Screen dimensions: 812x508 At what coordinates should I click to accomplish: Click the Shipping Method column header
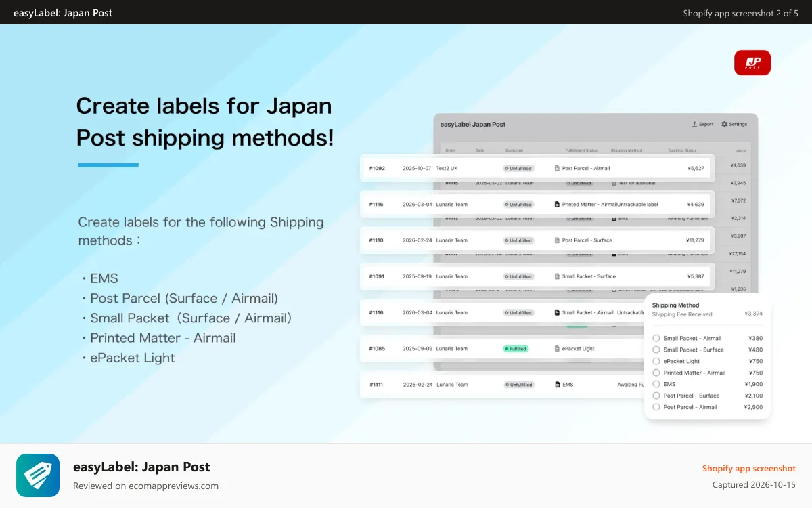627,150
